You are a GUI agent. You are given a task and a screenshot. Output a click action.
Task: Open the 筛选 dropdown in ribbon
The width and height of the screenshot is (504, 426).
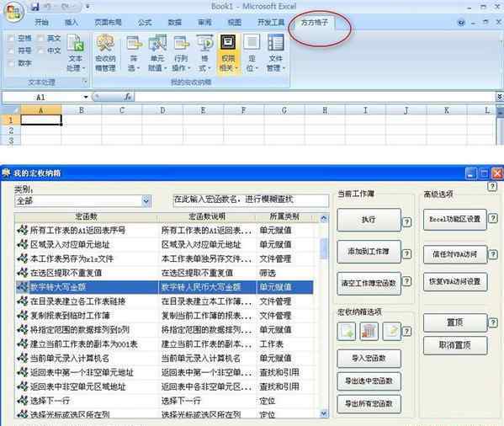[134, 54]
